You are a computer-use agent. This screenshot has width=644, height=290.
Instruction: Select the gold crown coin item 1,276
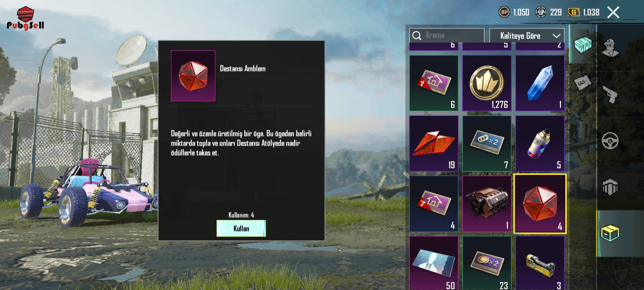coord(487,83)
